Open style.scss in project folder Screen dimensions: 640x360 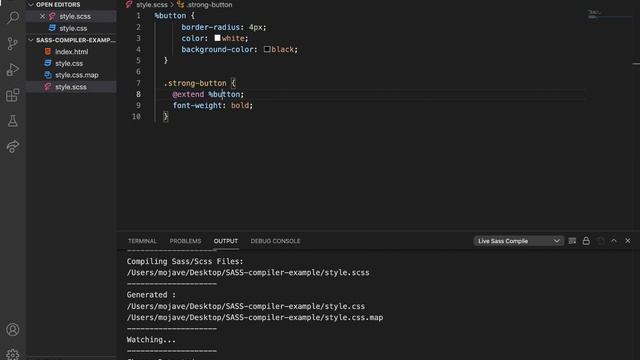(71, 87)
